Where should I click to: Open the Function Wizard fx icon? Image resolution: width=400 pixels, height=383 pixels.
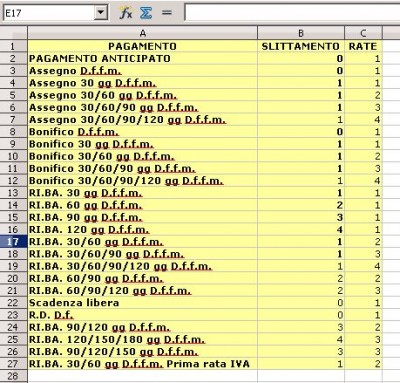pyautogui.click(x=126, y=13)
